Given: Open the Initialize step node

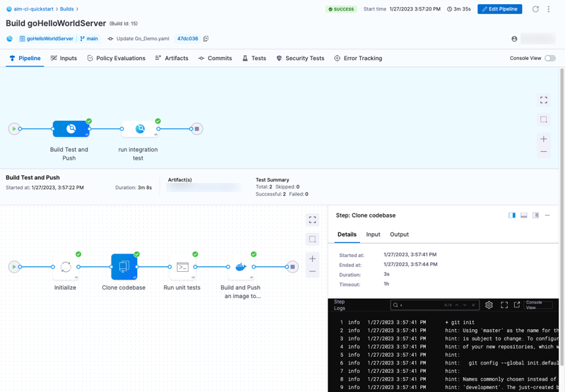Looking at the screenshot, I should point(66,267).
